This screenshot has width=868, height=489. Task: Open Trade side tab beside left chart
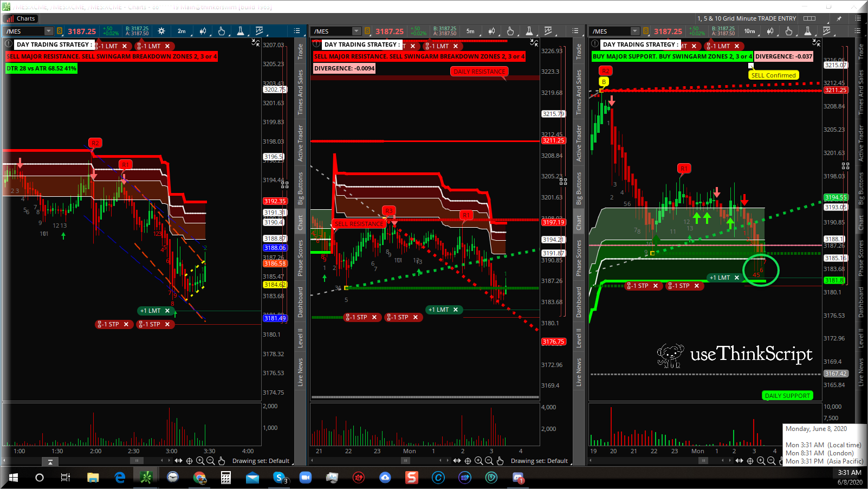[x=300, y=52]
